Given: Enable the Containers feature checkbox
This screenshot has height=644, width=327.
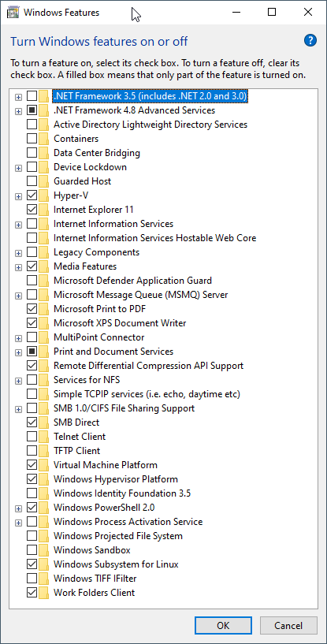Looking at the screenshot, I should tap(32, 139).
